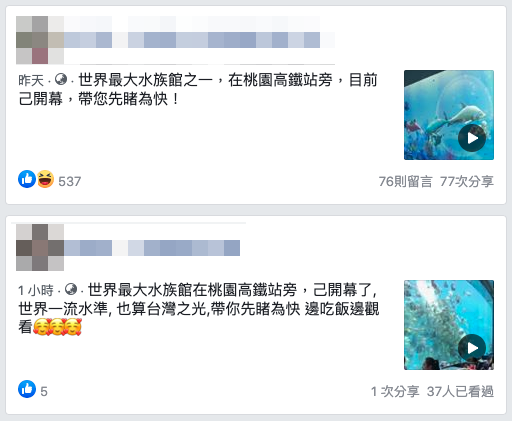
Task: Click the like icon on the second post
Action: (x=27, y=389)
